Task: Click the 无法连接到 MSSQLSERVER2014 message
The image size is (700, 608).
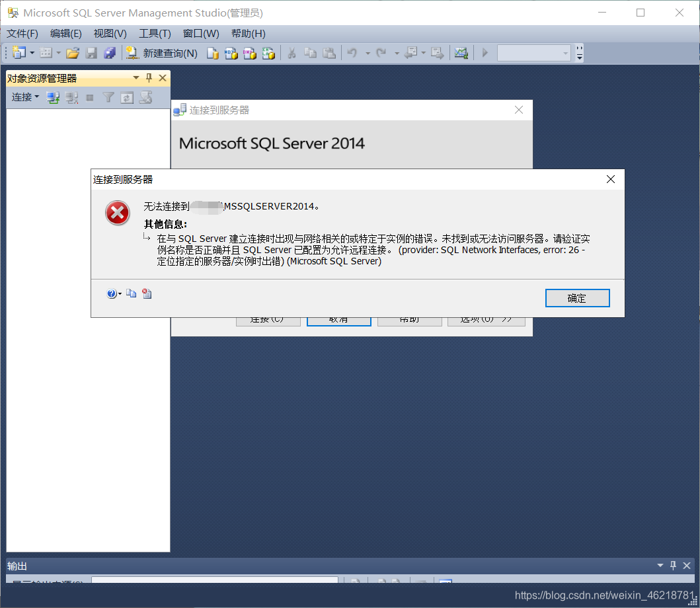Action: coord(231,206)
